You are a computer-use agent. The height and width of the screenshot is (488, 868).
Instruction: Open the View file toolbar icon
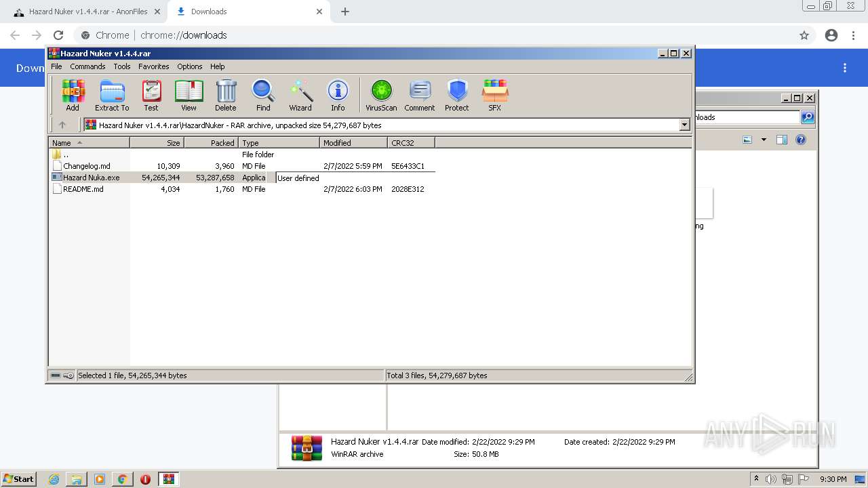pyautogui.click(x=189, y=95)
